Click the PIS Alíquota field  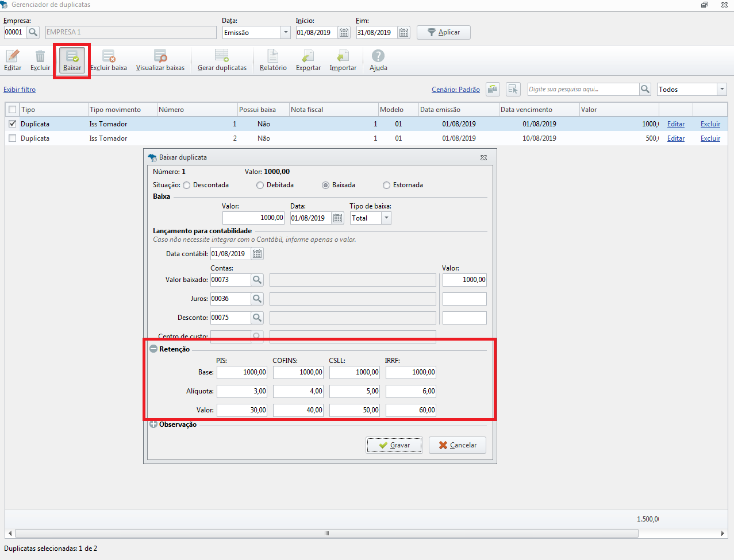tap(242, 391)
